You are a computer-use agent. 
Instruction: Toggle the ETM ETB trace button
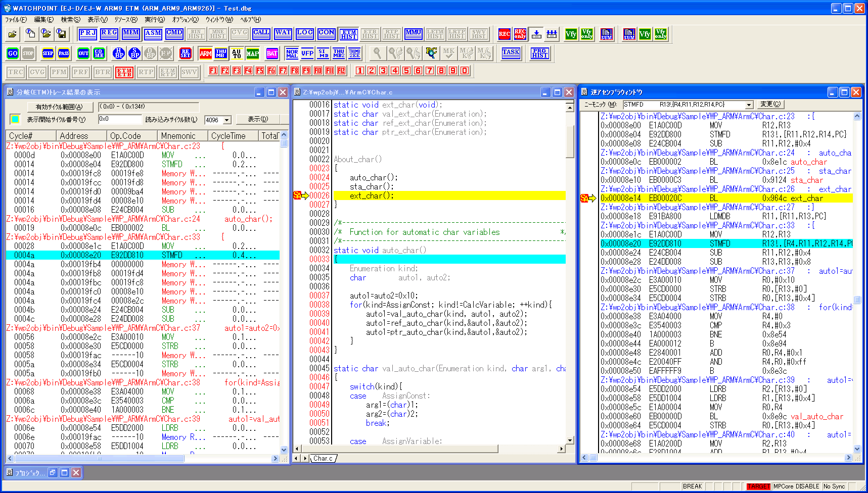click(x=124, y=72)
